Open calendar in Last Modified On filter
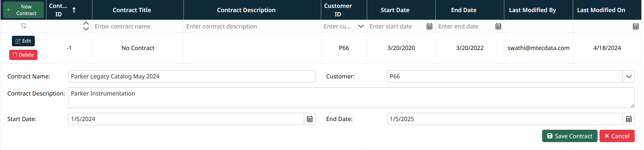The image size is (644, 150). [x=636, y=26]
